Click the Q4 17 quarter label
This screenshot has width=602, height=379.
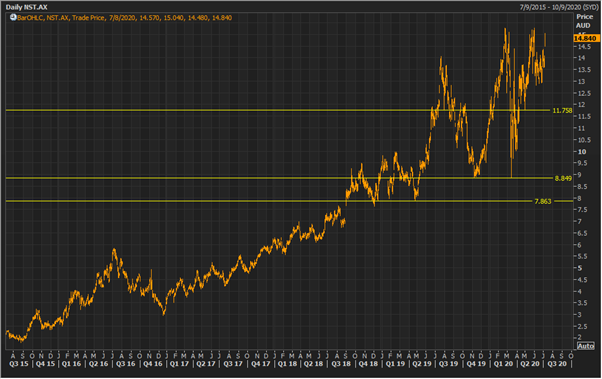click(x=260, y=364)
